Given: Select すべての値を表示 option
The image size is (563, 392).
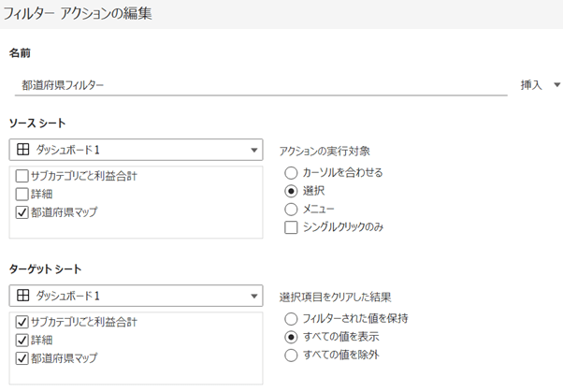Looking at the screenshot, I should pos(291,337).
